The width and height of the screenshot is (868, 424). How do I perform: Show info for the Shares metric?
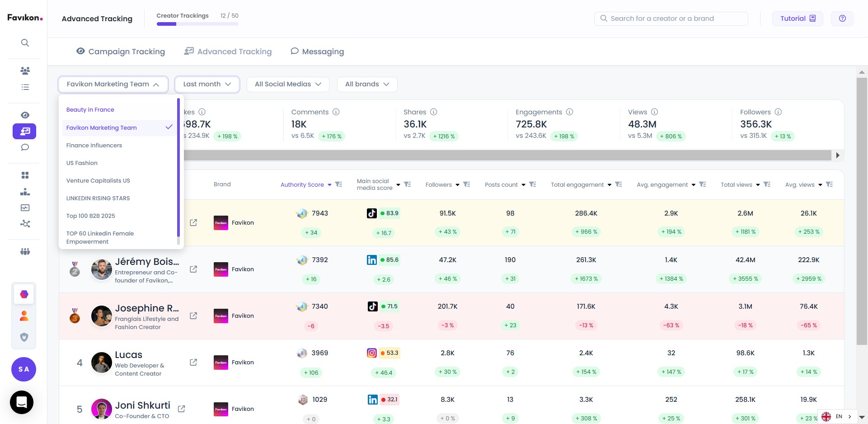434,112
